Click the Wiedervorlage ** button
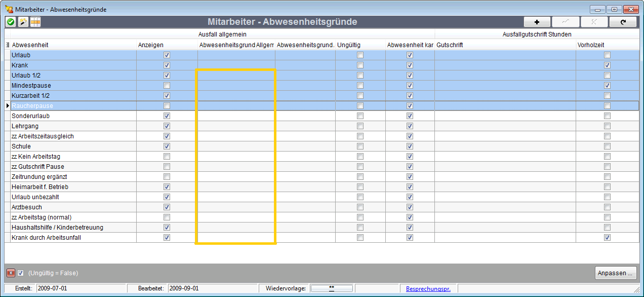 coord(331,288)
